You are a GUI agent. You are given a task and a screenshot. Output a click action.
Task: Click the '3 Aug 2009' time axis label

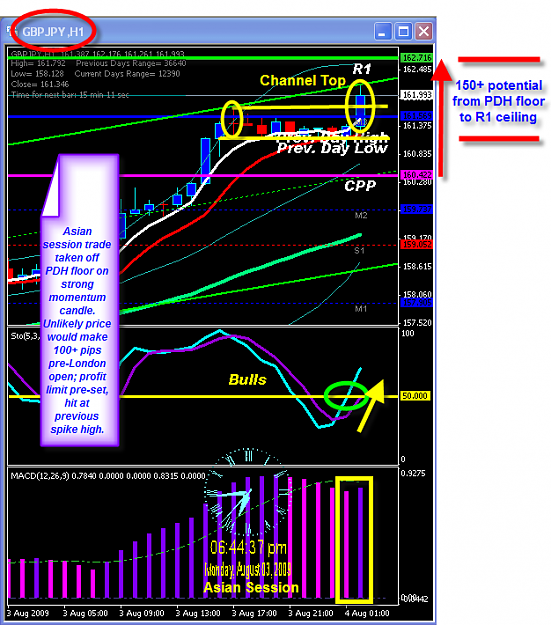click(28, 613)
